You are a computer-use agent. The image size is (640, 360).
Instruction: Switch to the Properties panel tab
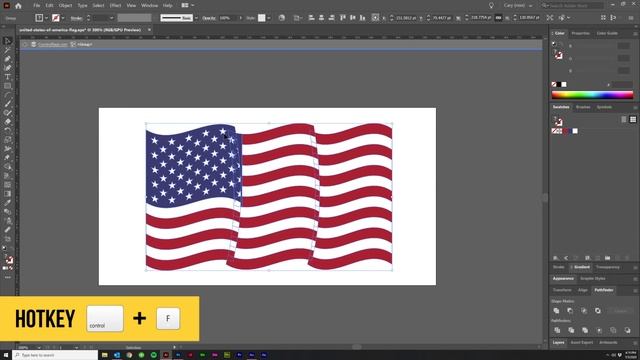(580, 33)
